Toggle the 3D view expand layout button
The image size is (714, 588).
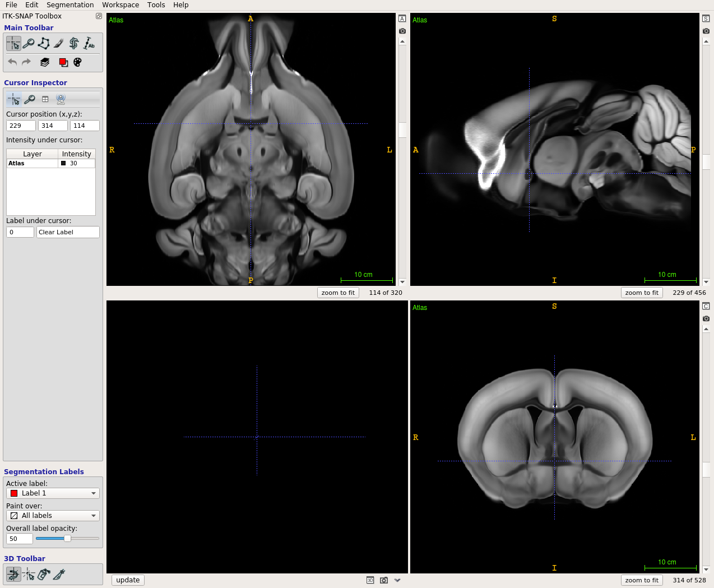pos(370,580)
